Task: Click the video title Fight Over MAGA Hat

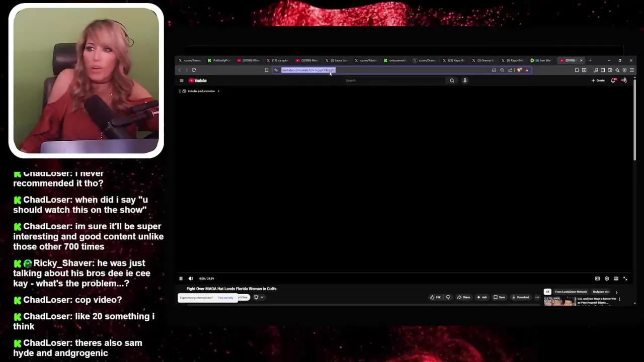Action: coord(231,289)
